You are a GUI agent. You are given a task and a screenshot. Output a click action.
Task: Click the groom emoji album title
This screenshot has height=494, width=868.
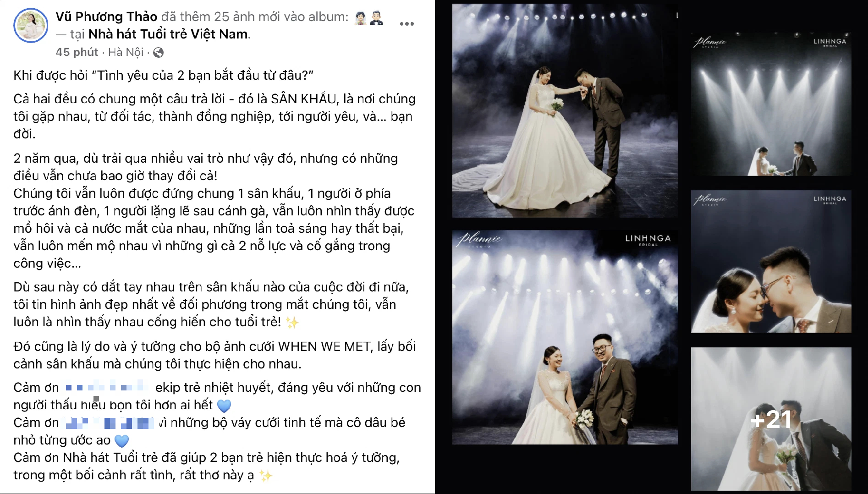pyautogui.click(x=376, y=17)
